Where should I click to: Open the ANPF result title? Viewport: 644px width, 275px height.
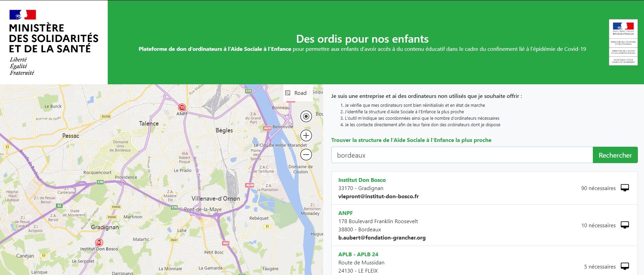tap(345, 213)
